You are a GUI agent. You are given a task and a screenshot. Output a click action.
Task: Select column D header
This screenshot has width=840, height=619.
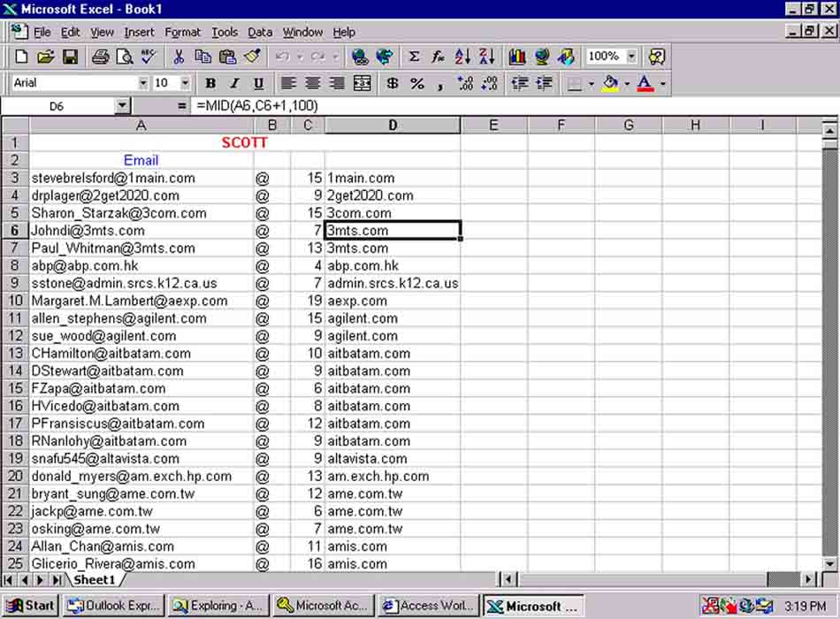pyautogui.click(x=392, y=126)
